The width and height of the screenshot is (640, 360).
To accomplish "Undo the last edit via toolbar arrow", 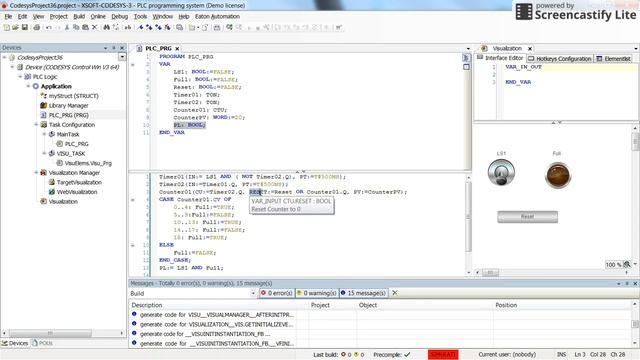I will point(49,27).
